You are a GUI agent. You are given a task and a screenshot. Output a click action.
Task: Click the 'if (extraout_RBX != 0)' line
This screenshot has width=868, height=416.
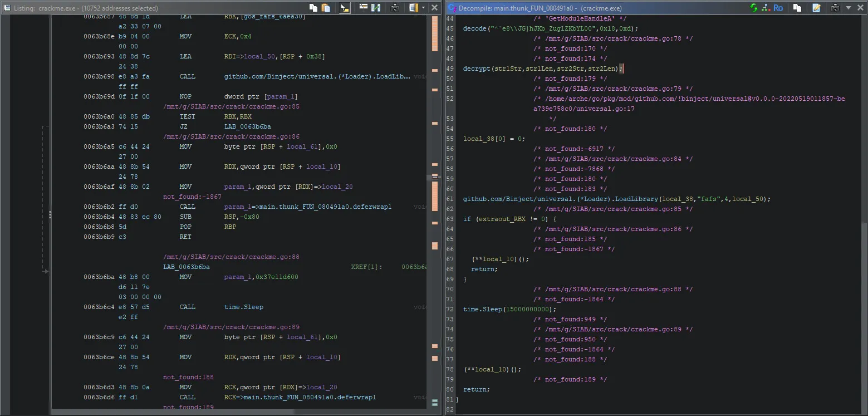pyautogui.click(x=509, y=219)
